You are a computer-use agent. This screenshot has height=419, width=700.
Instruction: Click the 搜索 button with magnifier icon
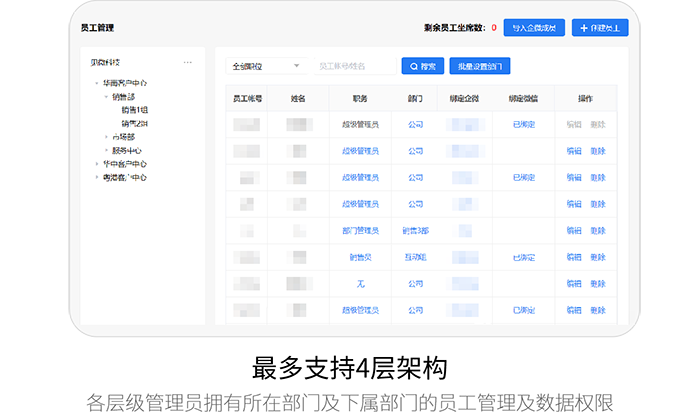click(421, 66)
